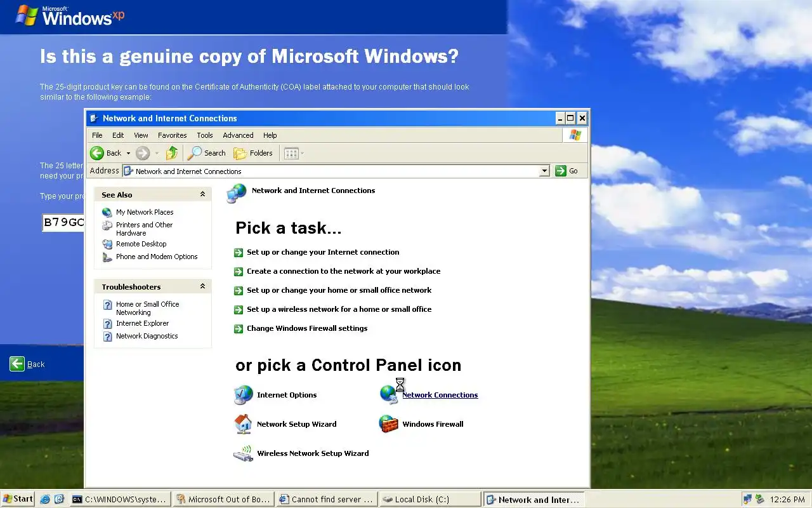Collapse the Troubleshooters panel
Screen dimensions: 812x508
click(202, 286)
